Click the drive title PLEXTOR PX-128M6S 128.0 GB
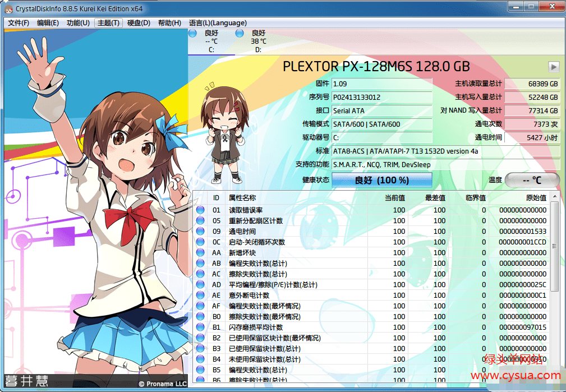Screen dimensions: 566x392 coord(376,66)
